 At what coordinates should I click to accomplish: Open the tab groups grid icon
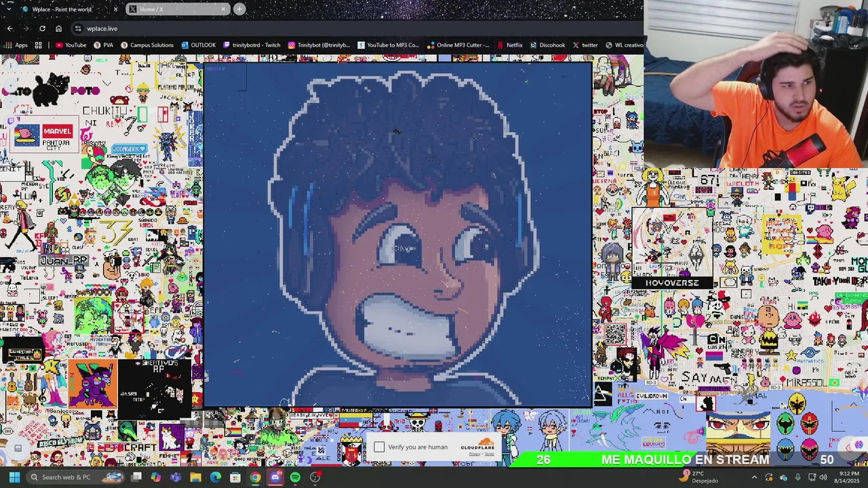coord(39,45)
